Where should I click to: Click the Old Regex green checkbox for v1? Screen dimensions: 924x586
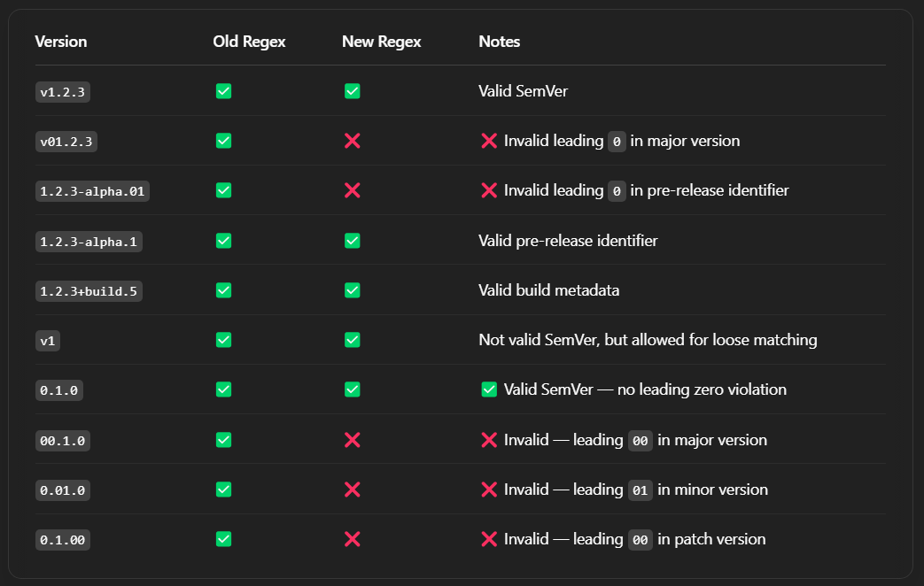223,340
